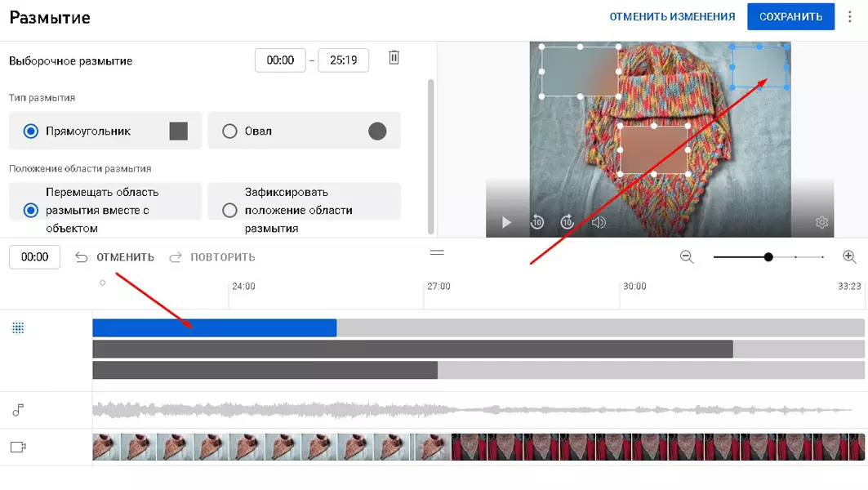The width and height of the screenshot is (868, 490).
Task: Undo the last action with Отменить
Action: coord(115,257)
